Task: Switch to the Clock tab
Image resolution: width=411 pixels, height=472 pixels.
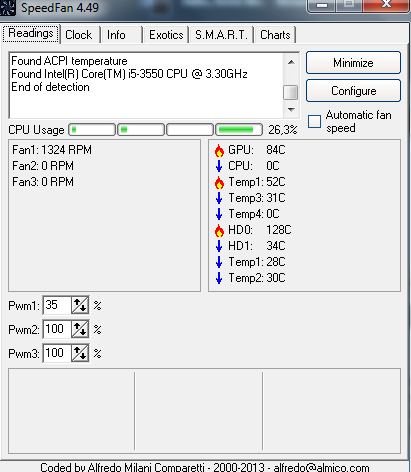Action: click(79, 35)
